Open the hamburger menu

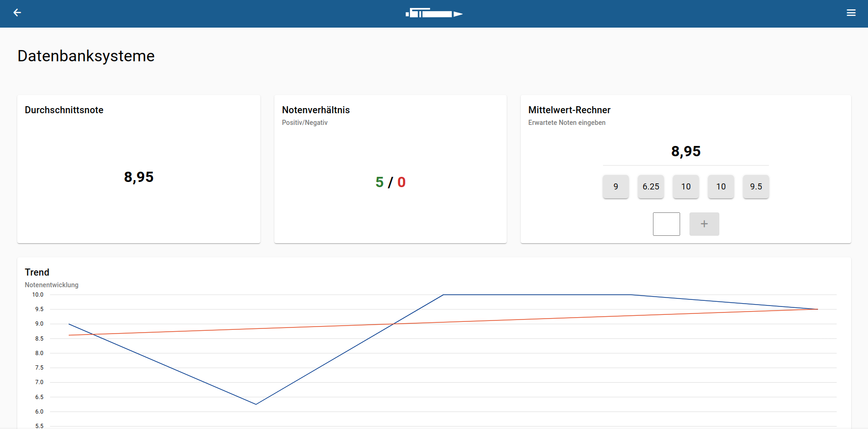click(851, 13)
